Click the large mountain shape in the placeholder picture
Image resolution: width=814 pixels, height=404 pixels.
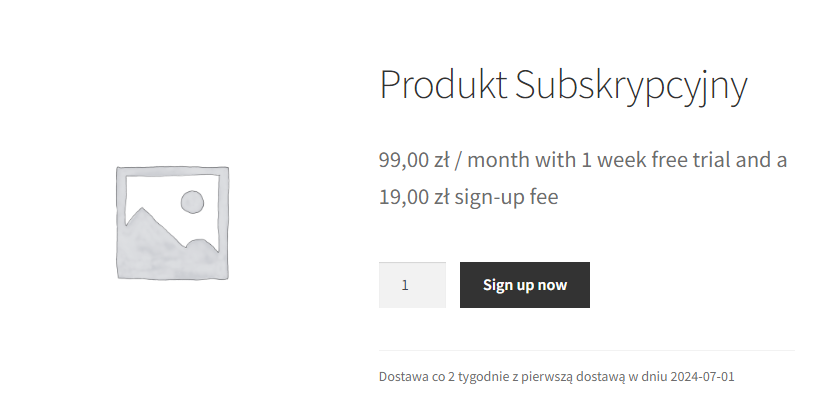(x=151, y=244)
